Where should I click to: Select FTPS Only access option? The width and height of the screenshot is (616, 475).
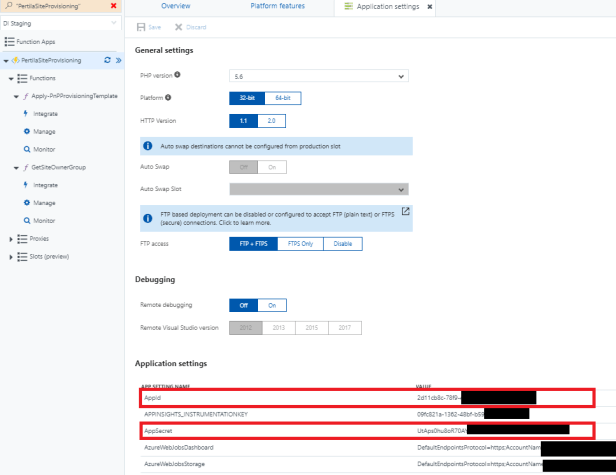pos(301,243)
